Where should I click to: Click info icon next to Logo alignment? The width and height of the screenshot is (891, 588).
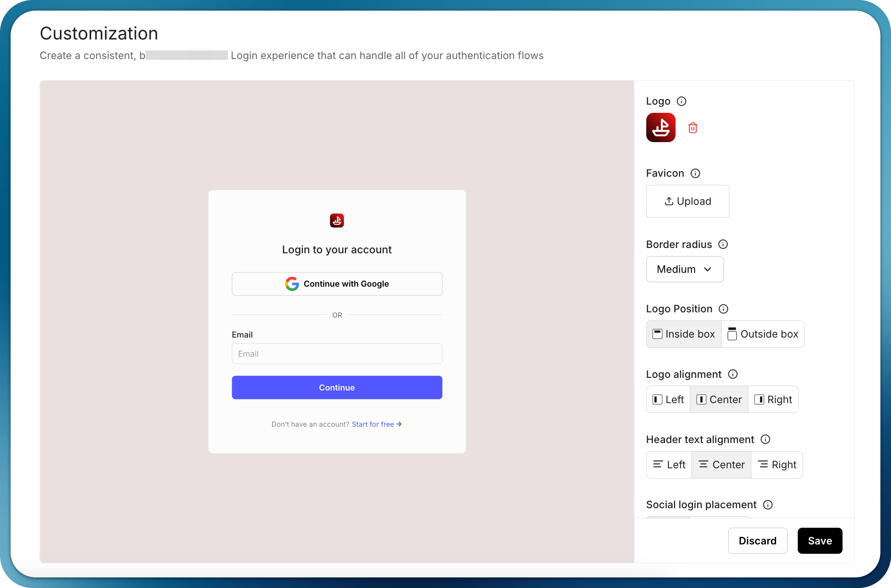733,374
